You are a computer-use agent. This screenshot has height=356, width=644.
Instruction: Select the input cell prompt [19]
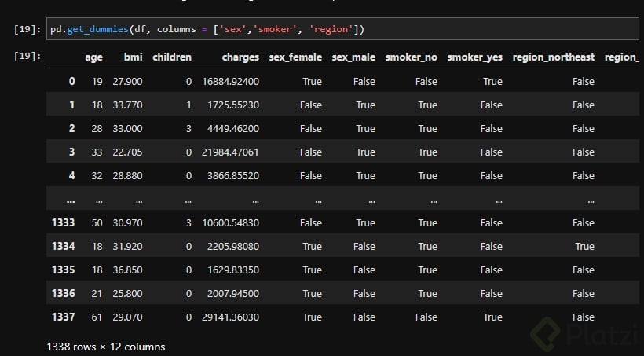click(x=28, y=30)
